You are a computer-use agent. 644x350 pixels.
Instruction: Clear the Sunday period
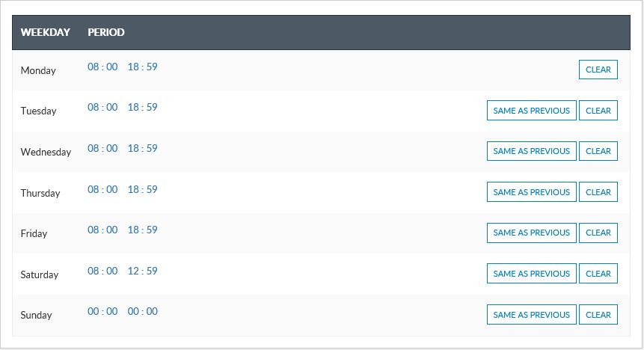[x=598, y=315]
